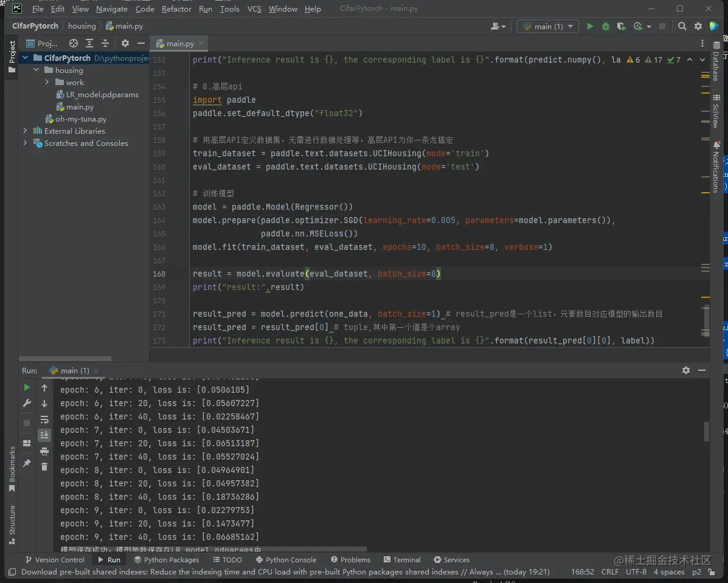Image resolution: width=728 pixels, height=583 pixels.
Task: Open the code-with-me user icon
Action: (495, 27)
